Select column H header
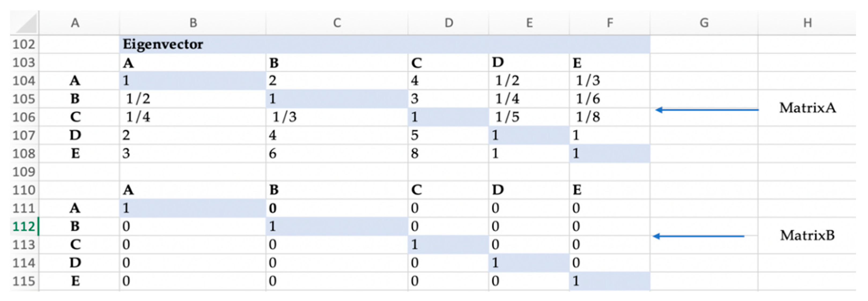 (x=807, y=23)
